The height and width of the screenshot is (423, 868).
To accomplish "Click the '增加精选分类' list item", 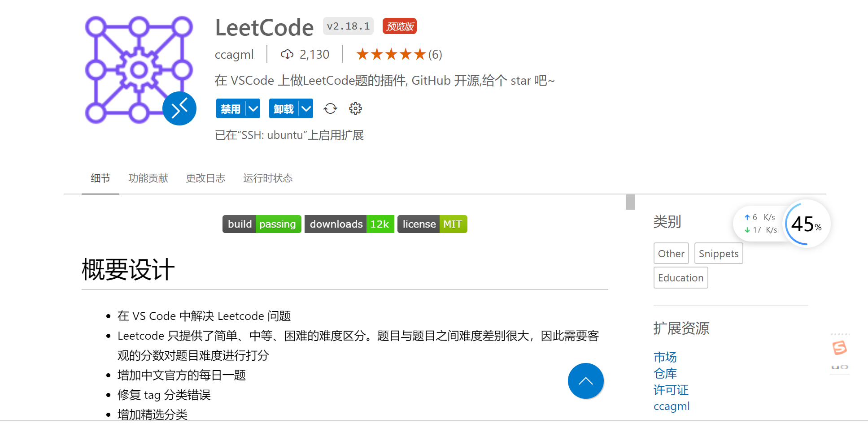I will [x=153, y=414].
